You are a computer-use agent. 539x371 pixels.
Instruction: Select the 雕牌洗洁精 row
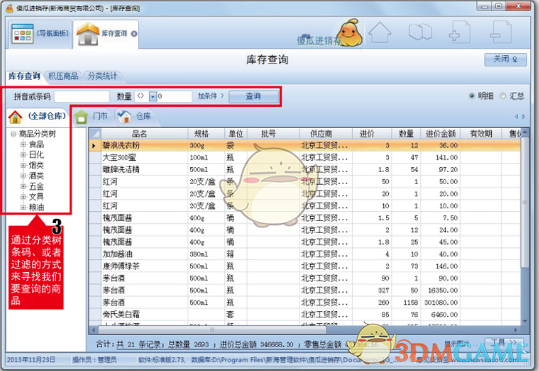[305, 170]
